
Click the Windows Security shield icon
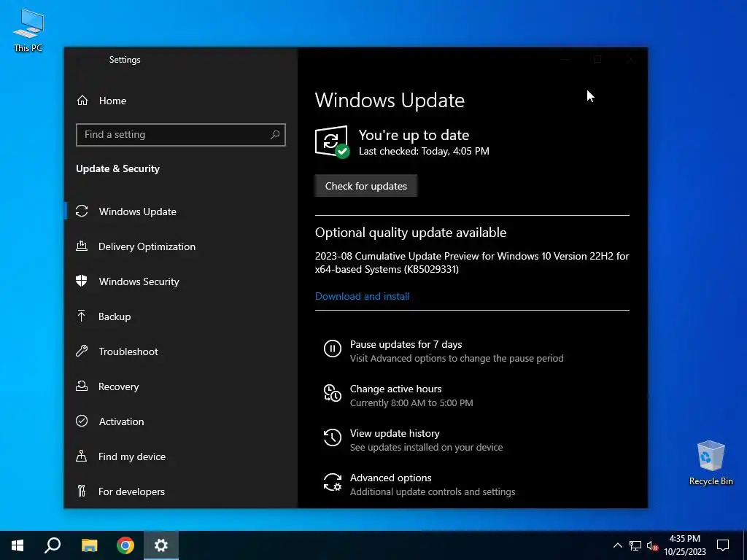click(x=82, y=281)
